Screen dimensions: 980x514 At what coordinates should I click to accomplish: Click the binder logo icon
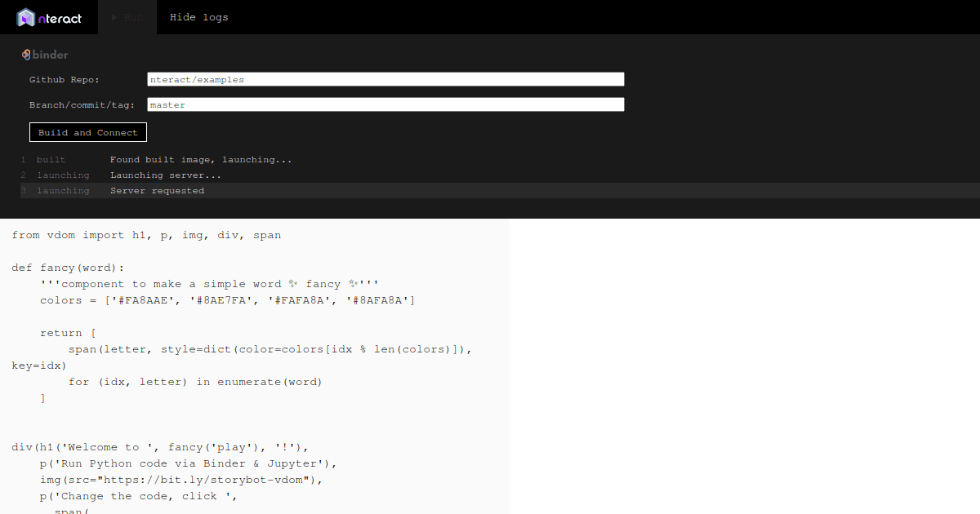25,55
